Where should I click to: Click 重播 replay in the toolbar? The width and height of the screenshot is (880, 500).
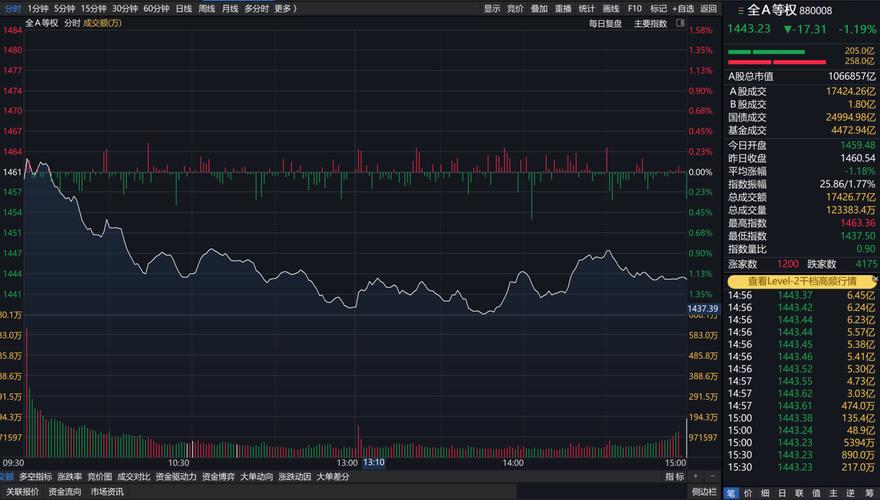click(563, 8)
